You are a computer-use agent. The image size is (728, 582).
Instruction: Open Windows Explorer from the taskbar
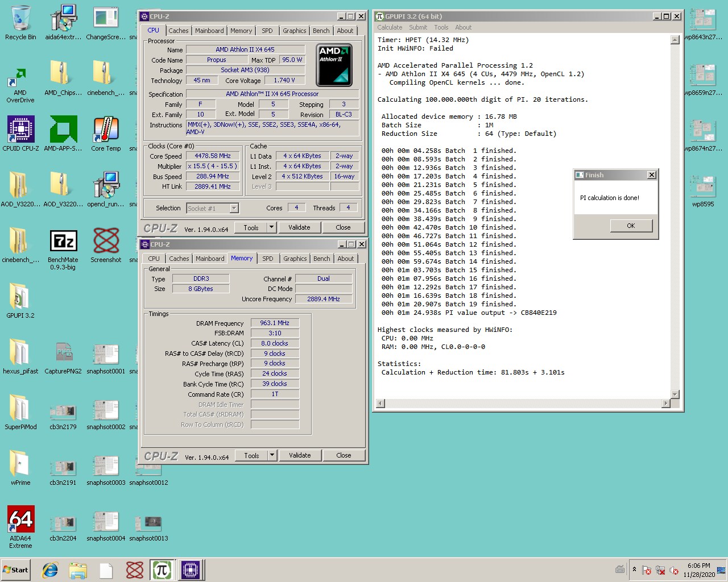click(78, 570)
